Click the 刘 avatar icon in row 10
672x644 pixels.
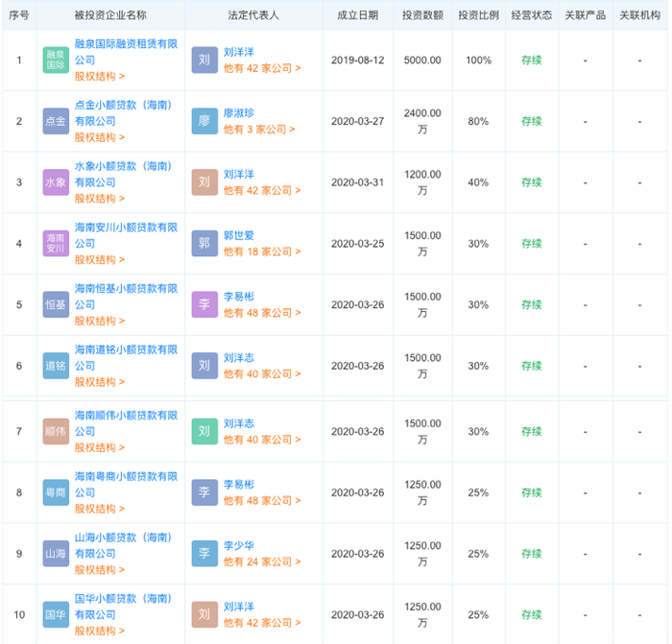tap(204, 615)
